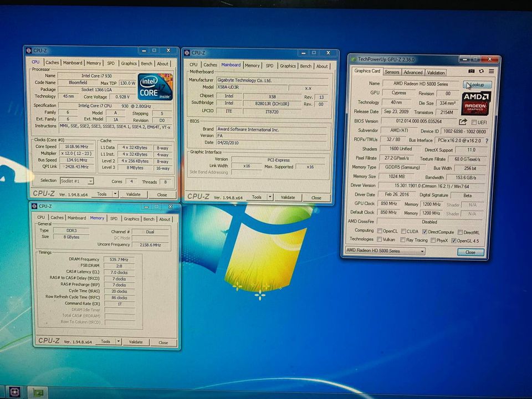Click title icon of CPU-Z CPU window

pos(28,50)
